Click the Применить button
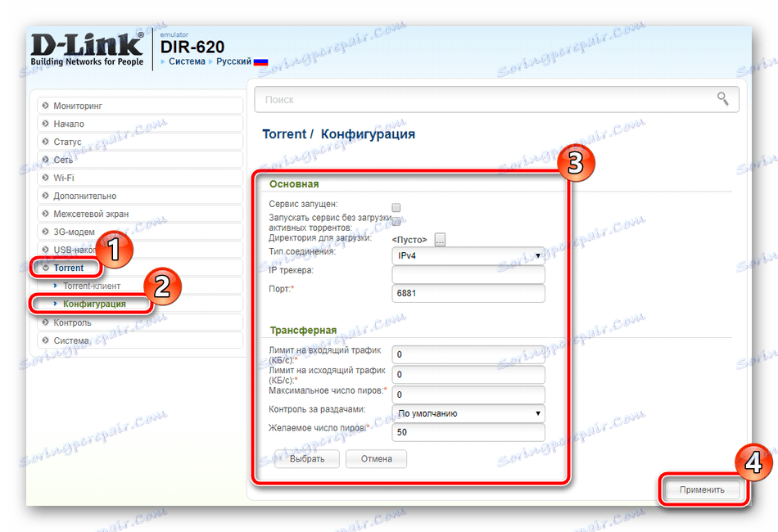This screenshot has width=778, height=532. pos(702,490)
